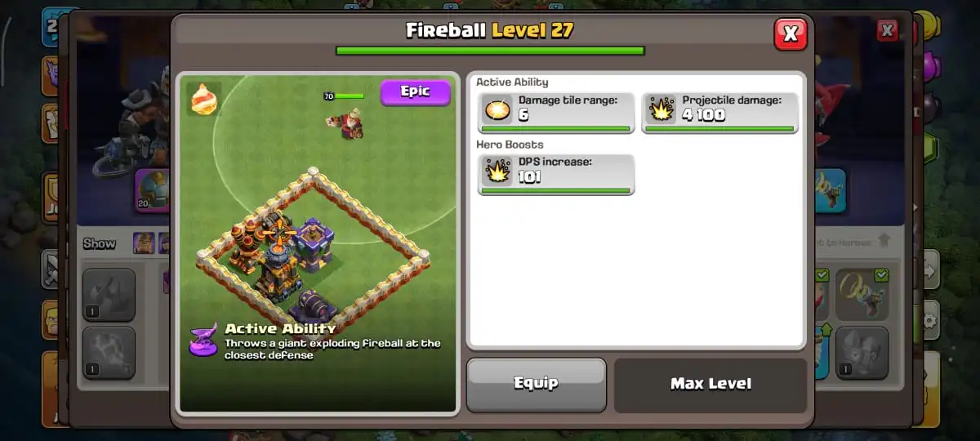Toggle the first hero filter beside Show
Viewport: 980px width, 441px height.
[143, 243]
